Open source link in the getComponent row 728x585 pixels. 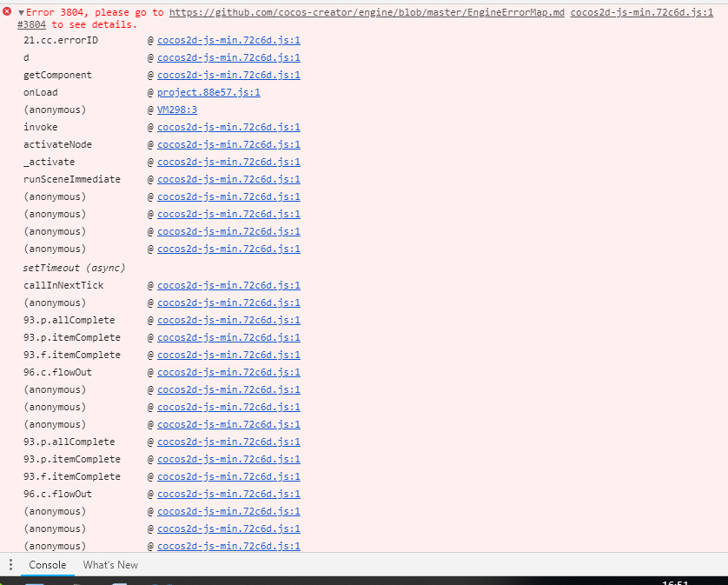pos(228,76)
